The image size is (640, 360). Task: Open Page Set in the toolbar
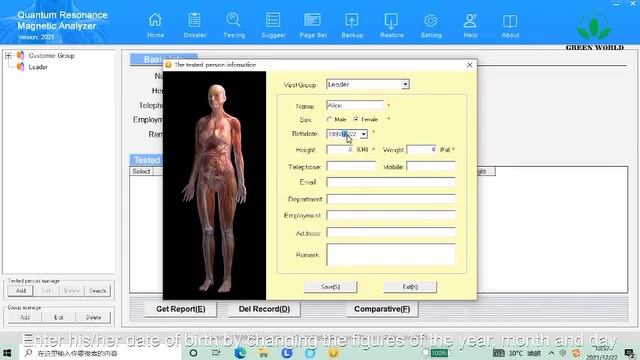(313, 25)
